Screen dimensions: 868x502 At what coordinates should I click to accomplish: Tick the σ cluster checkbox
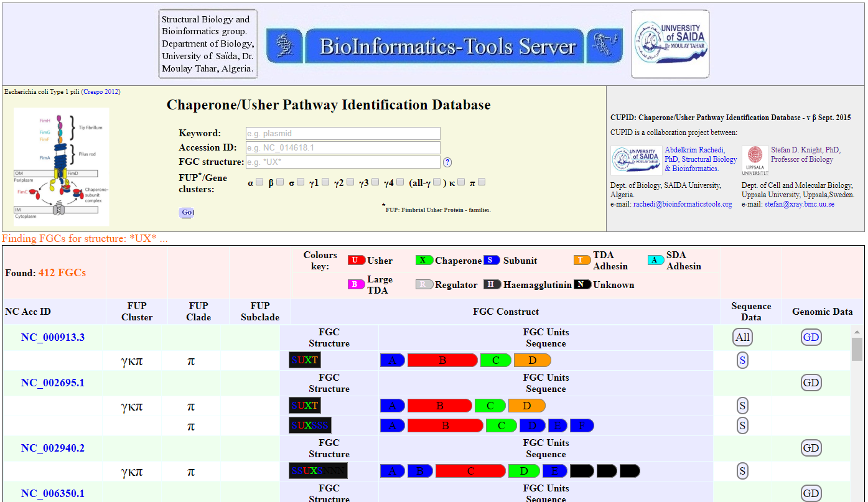301,182
